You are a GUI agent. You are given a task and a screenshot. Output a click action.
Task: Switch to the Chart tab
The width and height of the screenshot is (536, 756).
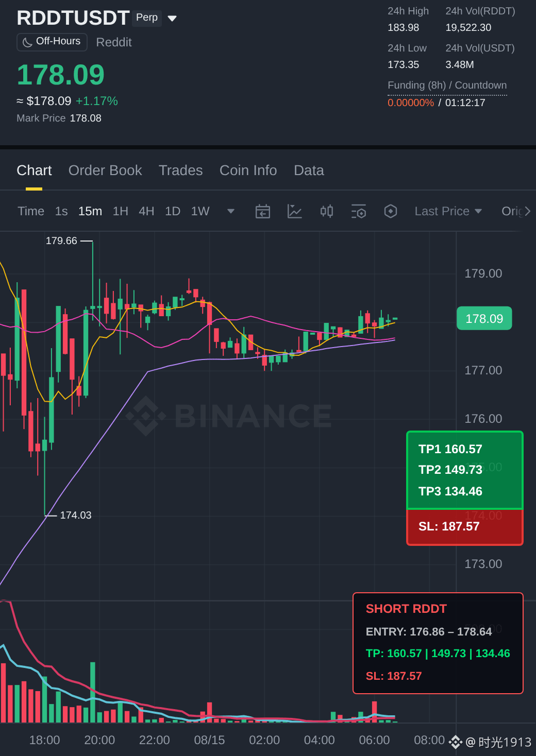pyautogui.click(x=34, y=170)
